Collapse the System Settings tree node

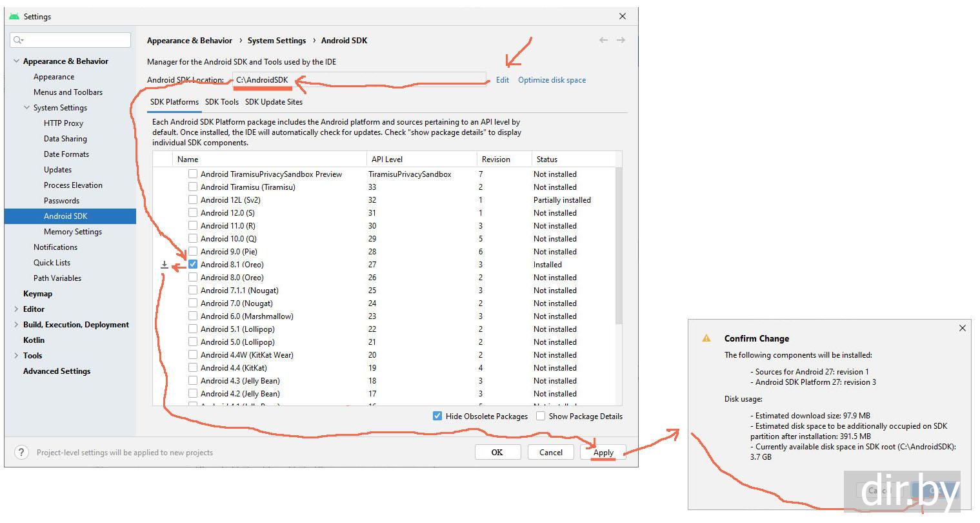pos(26,108)
